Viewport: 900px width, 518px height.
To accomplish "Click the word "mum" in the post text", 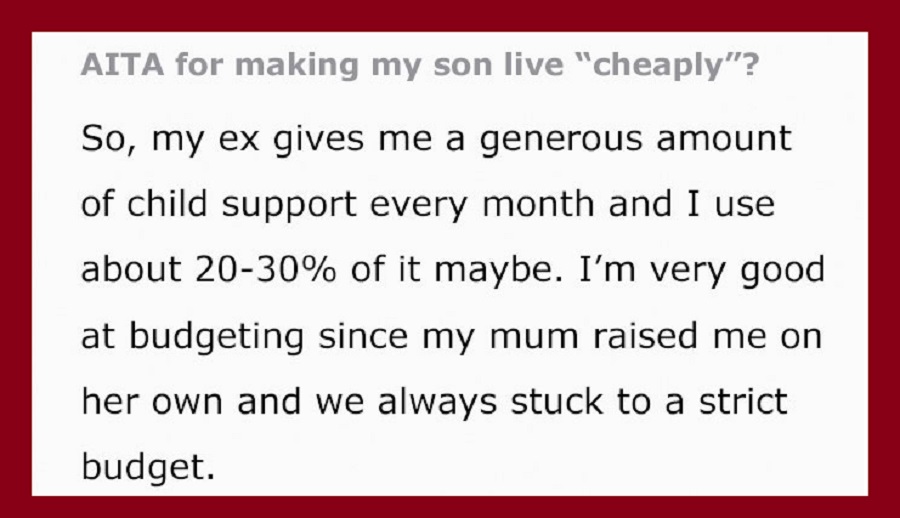I will pyautogui.click(x=534, y=338).
